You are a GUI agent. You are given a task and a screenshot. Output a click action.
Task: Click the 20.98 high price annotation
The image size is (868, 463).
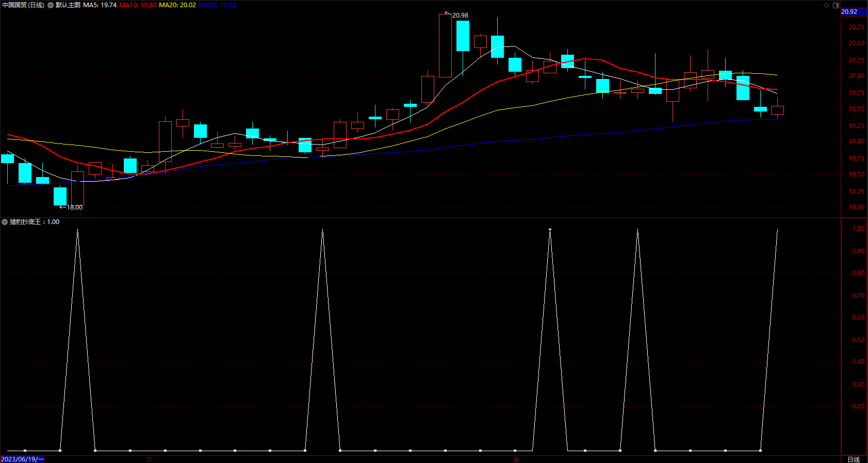(460, 15)
